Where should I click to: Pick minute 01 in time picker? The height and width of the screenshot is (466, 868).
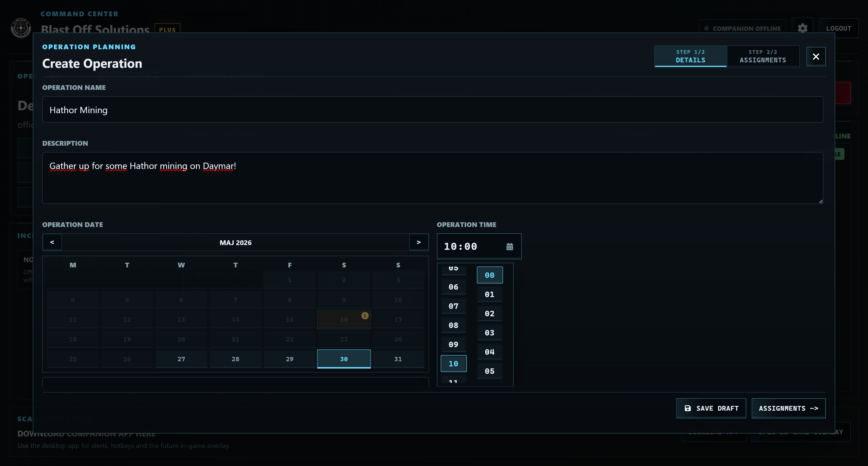(490, 294)
